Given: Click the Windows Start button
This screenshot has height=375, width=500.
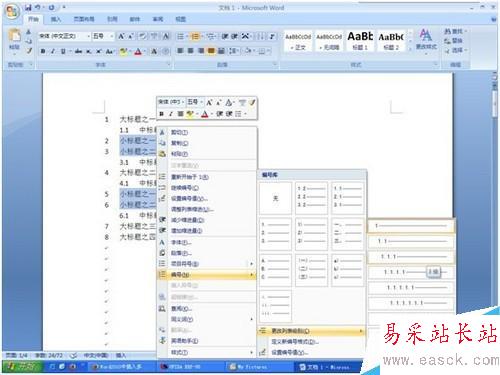Looking at the screenshot, I should click(22, 367).
